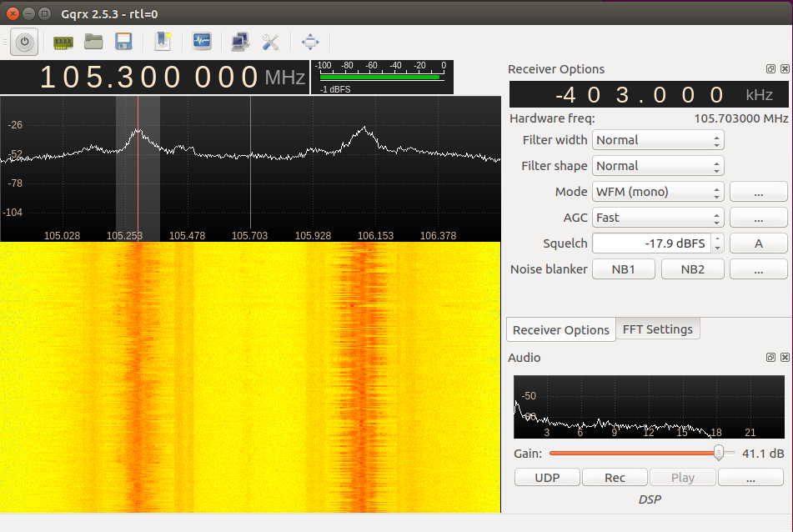Screen dimensions: 793x532
Task: Open the Filter width dropdown
Action: [658, 140]
